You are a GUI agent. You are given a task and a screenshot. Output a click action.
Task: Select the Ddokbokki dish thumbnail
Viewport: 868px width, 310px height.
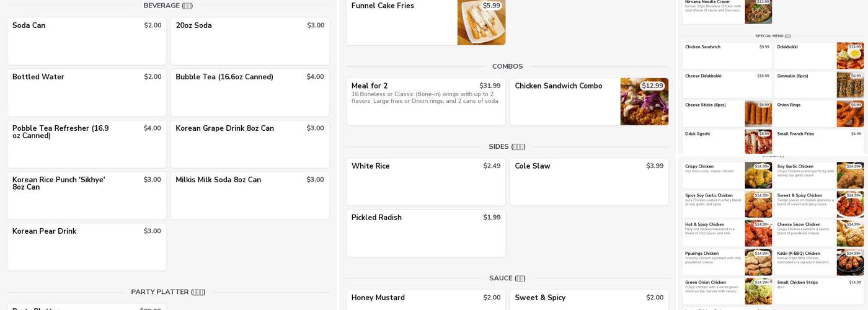coord(850,56)
